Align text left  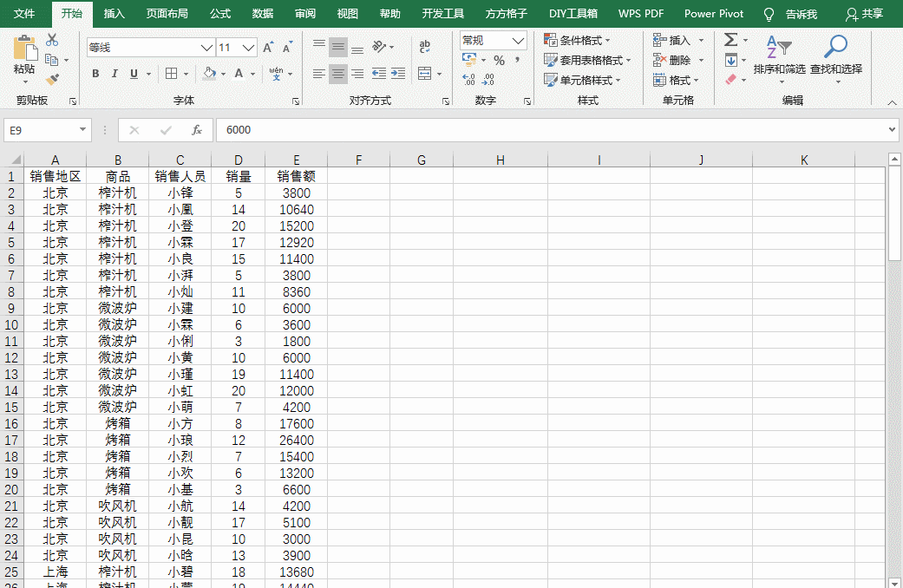click(319, 74)
